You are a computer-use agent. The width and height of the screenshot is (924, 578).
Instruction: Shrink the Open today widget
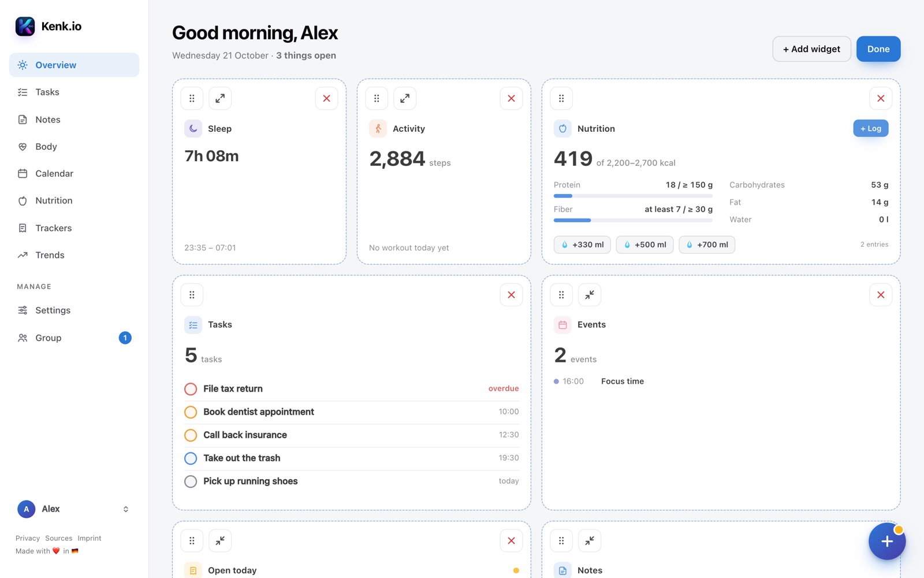[220, 540]
